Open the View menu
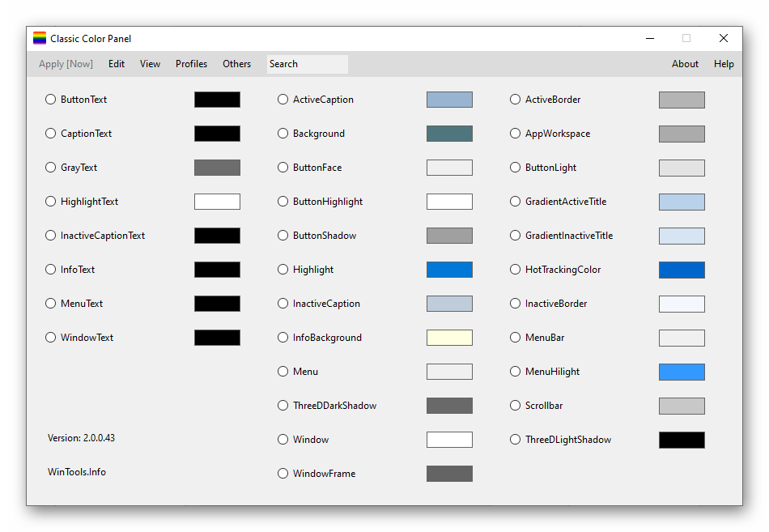The width and height of the screenshot is (769, 532). 150,64
